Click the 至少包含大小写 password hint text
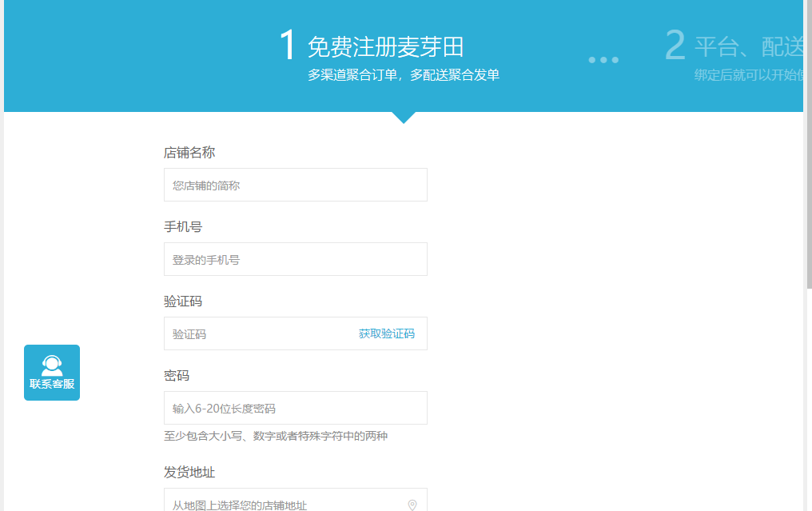Screen dimensions: 812x511 point(276,436)
